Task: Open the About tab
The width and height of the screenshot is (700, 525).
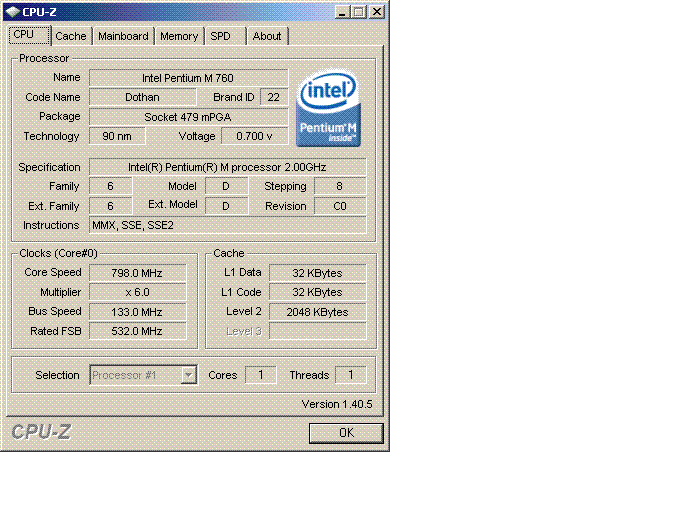Action: (267, 36)
